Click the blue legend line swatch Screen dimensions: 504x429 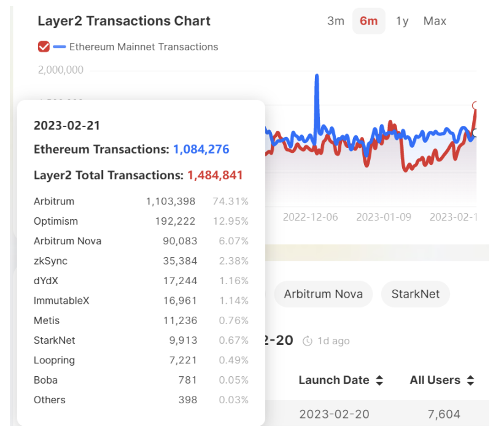pyautogui.click(x=60, y=47)
